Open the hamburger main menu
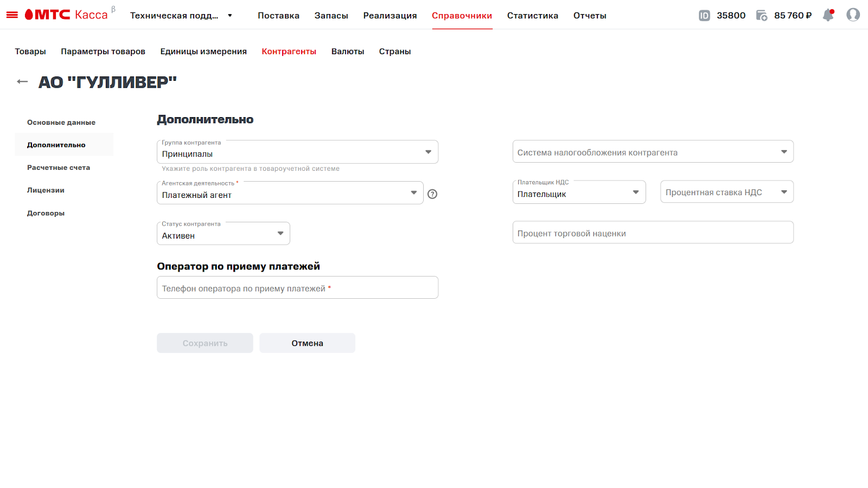This screenshot has width=868, height=488. click(x=12, y=15)
